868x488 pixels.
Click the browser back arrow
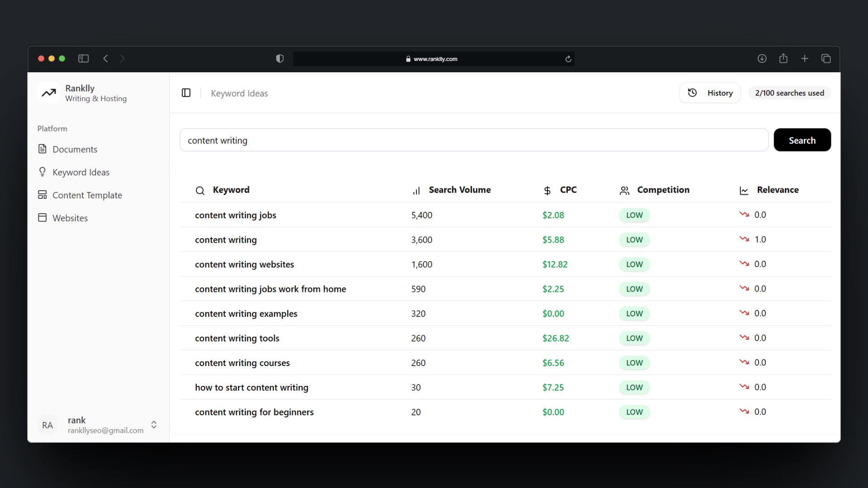tap(105, 59)
